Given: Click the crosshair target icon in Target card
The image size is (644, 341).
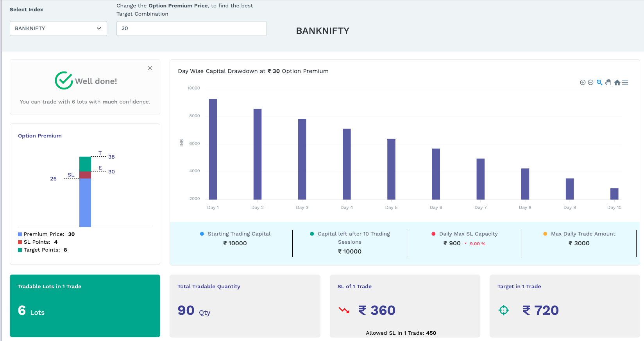Looking at the screenshot, I should click(504, 310).
